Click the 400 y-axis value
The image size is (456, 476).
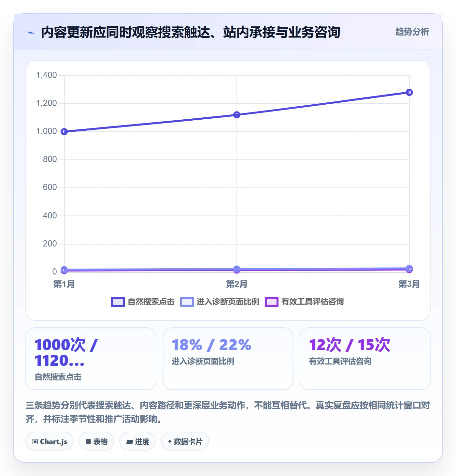pos(50,216)
